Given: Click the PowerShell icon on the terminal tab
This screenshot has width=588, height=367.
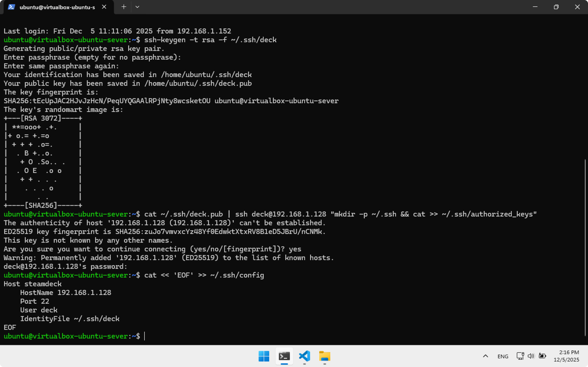Looking at the screenshot, I should (x=11, y=7).
